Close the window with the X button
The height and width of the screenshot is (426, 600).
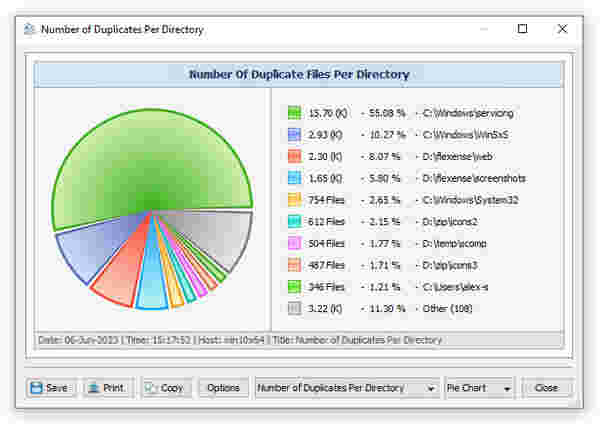tap(562, 29)
